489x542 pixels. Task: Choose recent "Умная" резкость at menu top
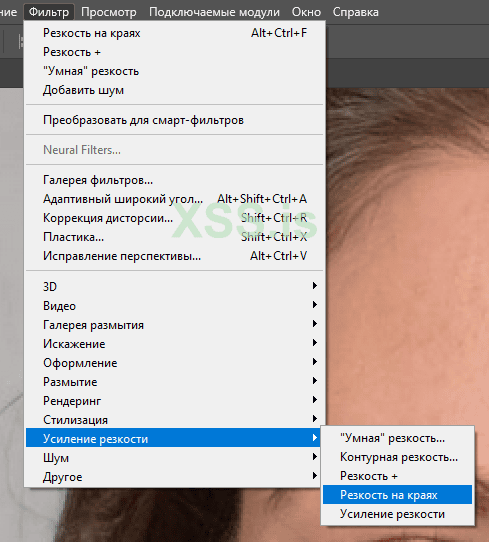click(x=175, y=71)
